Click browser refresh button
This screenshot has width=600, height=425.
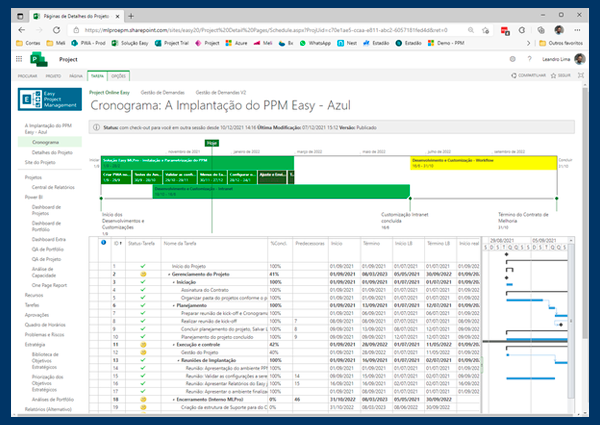tap(56, 30)
